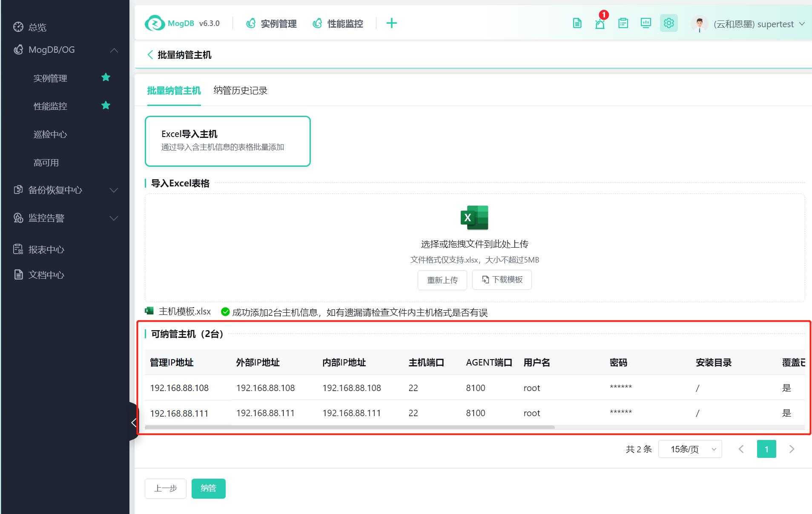The width and height of the screenshot is (812, 514).
Task: Click the green success checkmark icon
Action: pyautogui.click(x=225, y=312)
